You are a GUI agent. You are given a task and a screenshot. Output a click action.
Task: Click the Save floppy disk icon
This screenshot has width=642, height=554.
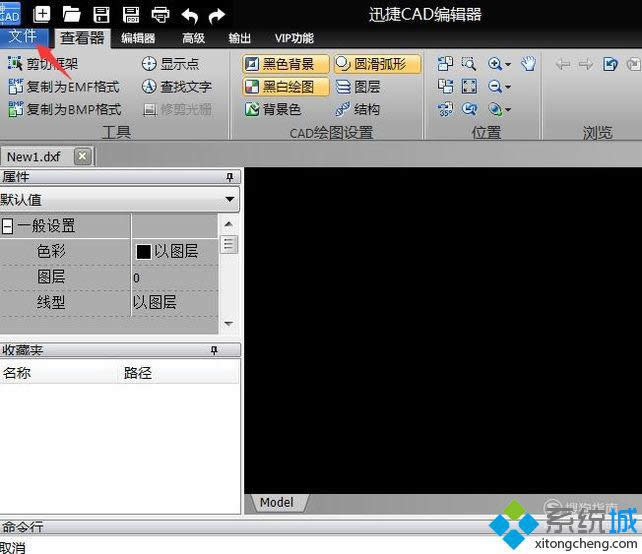coord(101,15)
